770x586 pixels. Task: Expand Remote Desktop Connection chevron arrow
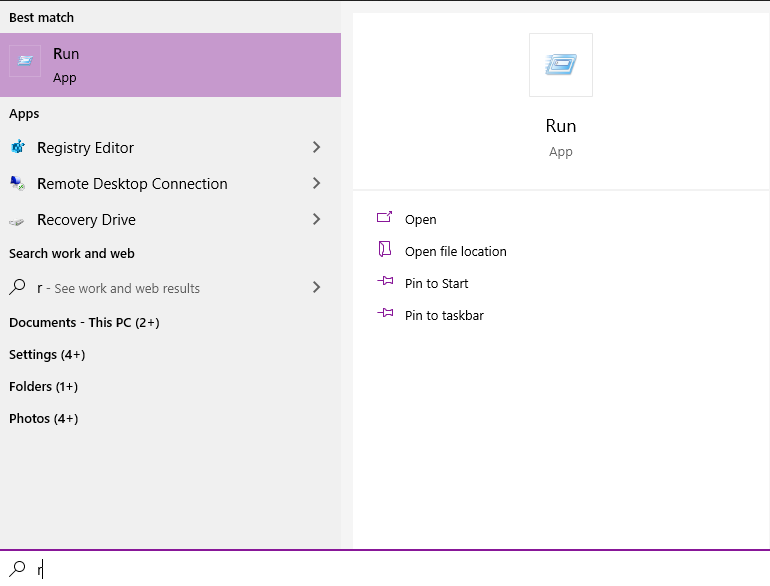pos(316,184)
